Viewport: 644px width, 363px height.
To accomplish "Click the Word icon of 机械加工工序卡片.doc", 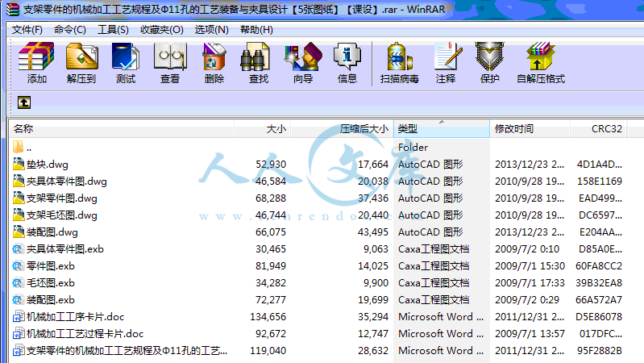I will 18,316.
